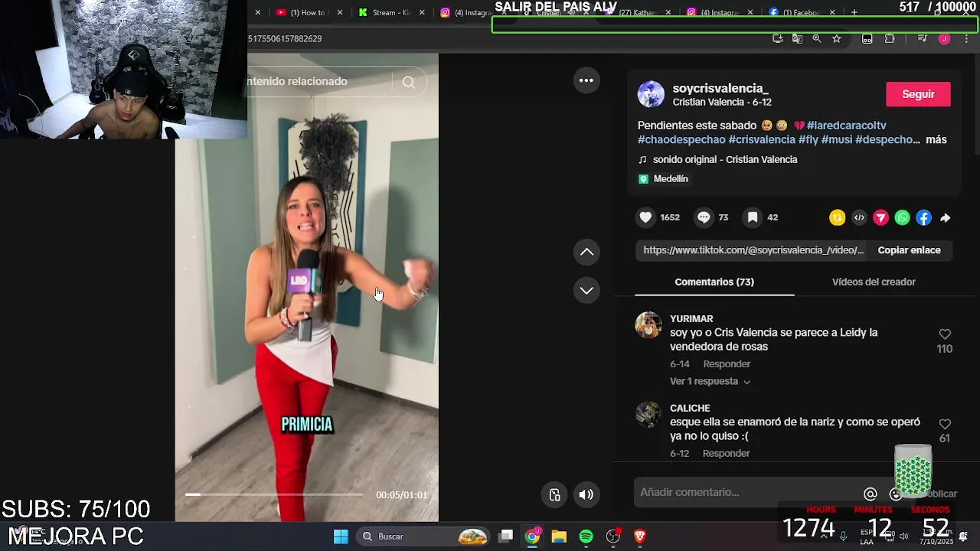Open the browser profile avatar J
Viewport: 980px width, 551px height.
click(x=944, y=38)
